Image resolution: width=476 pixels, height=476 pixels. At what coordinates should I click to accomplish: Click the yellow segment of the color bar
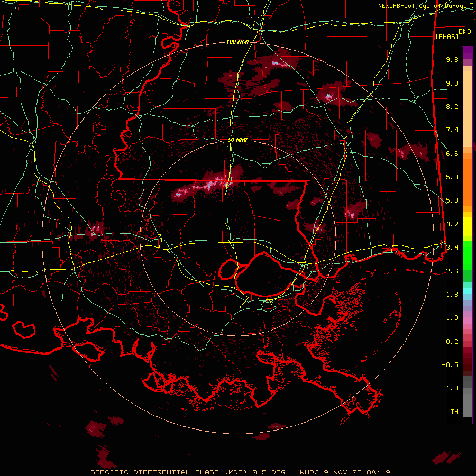[x=467, y=226]
